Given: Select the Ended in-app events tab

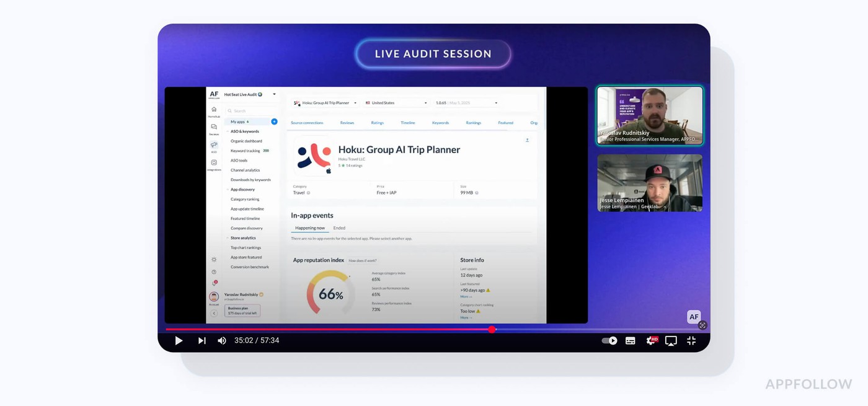Looking at the screenshot, I should pyautogui.click(x=339, y=228).
